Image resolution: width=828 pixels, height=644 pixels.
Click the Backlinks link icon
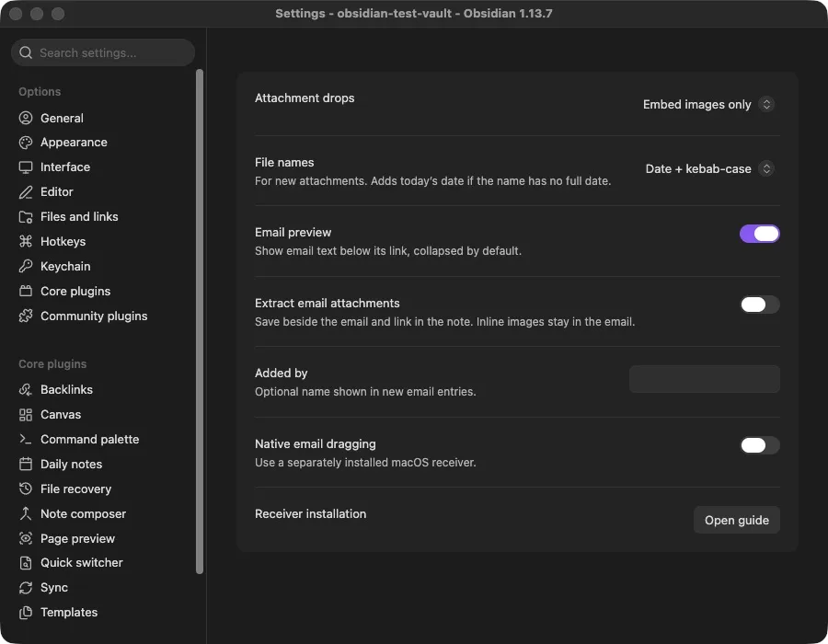tap(26, 389)
